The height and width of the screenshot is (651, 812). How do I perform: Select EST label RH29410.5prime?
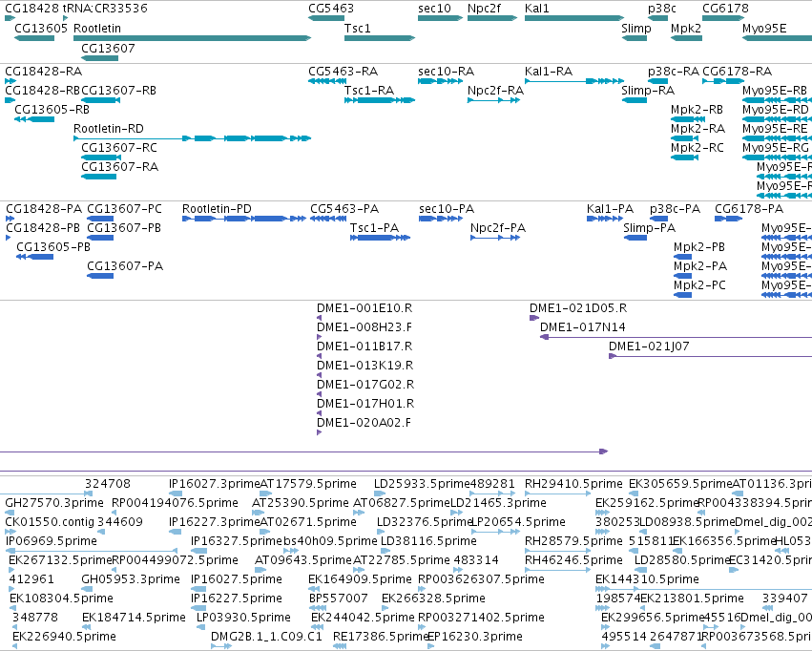(573, 484)
